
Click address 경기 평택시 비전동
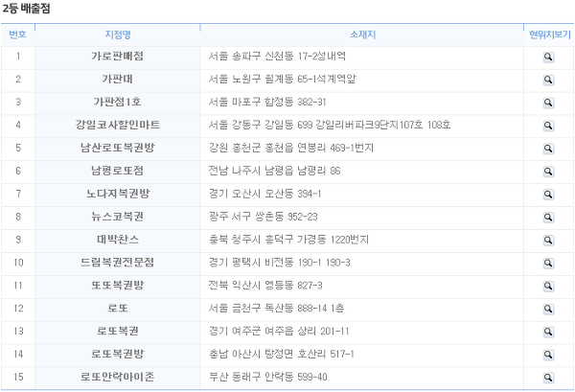pos(251,263)
